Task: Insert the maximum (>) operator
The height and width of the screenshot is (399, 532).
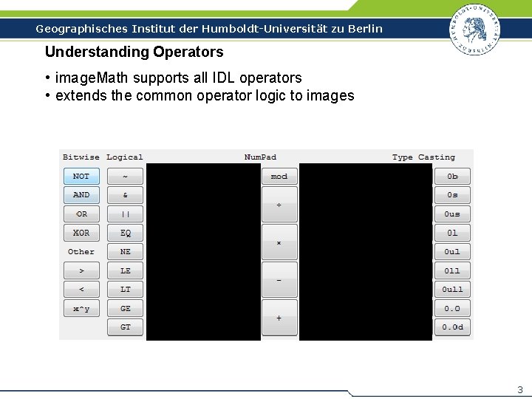Action: coord(81,270)
